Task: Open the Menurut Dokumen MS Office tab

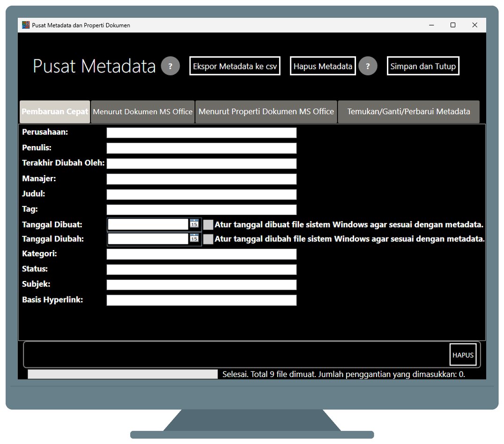Action: [x=143, y=111]
